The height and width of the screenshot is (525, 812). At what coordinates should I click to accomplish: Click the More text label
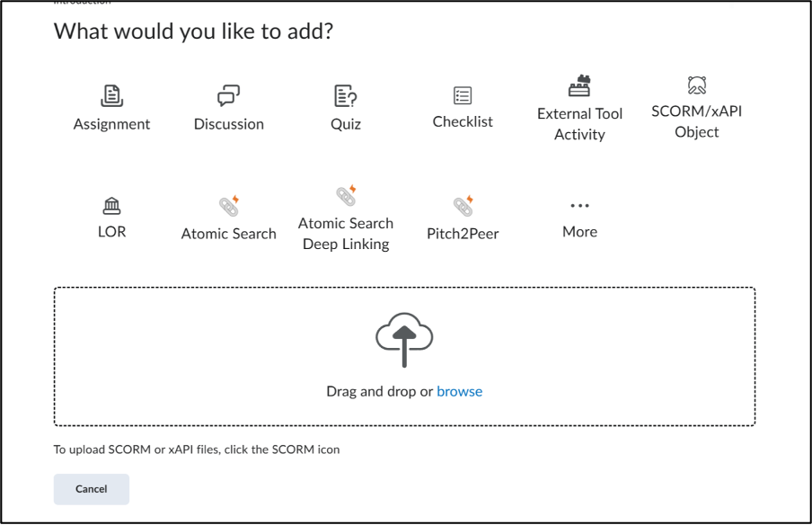(579, 232)
